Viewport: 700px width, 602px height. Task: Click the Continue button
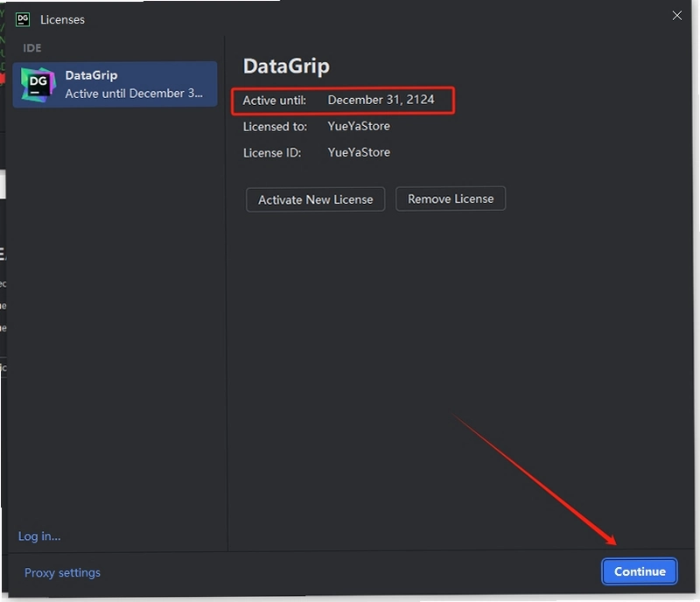(x=640, y=571)
